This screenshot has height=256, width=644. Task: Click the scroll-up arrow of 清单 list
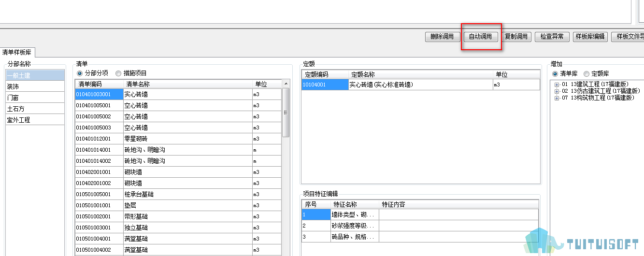pos(286,85)
